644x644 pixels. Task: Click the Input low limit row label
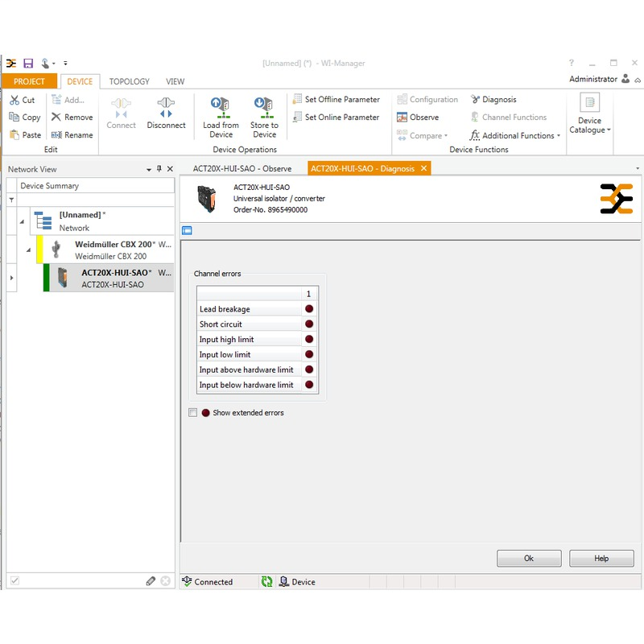(225, 354)
